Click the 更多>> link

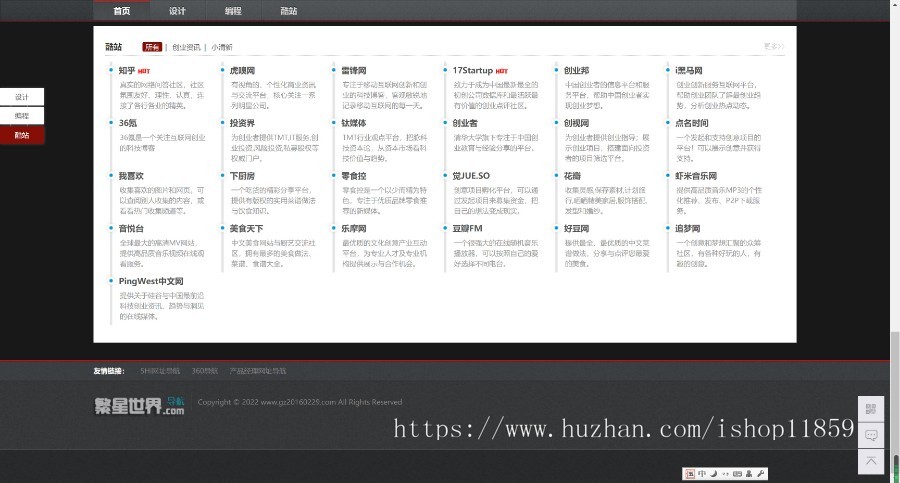(x=774, y=46)
